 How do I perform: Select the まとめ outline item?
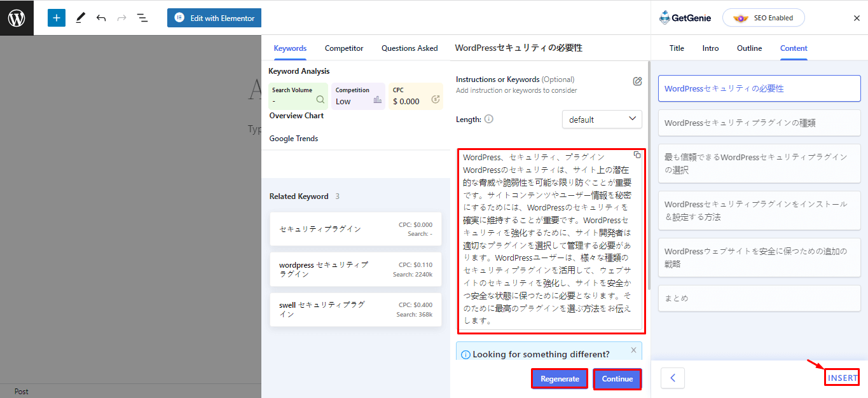[759, 298]
